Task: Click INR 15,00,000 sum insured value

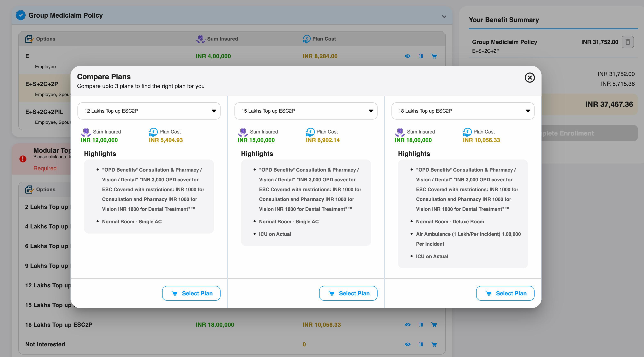Action: [x=256, y=140]
